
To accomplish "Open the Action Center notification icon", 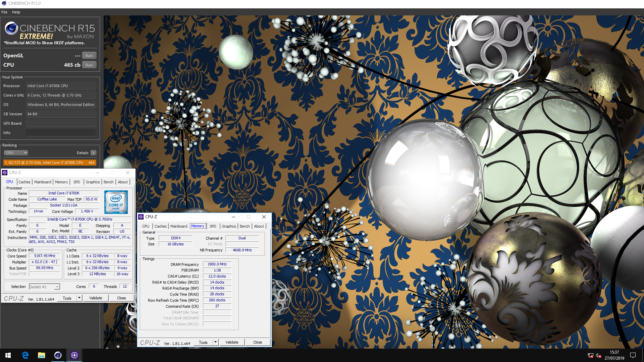I will click(633, 355).
